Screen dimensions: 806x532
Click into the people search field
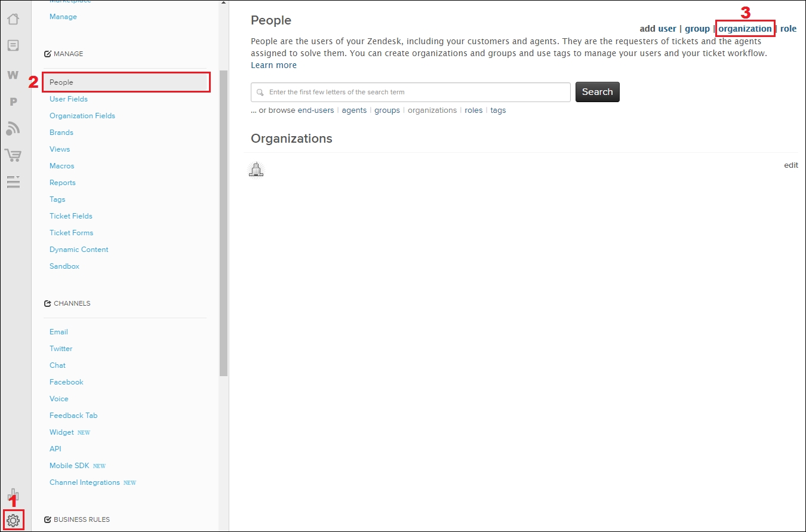412,93
